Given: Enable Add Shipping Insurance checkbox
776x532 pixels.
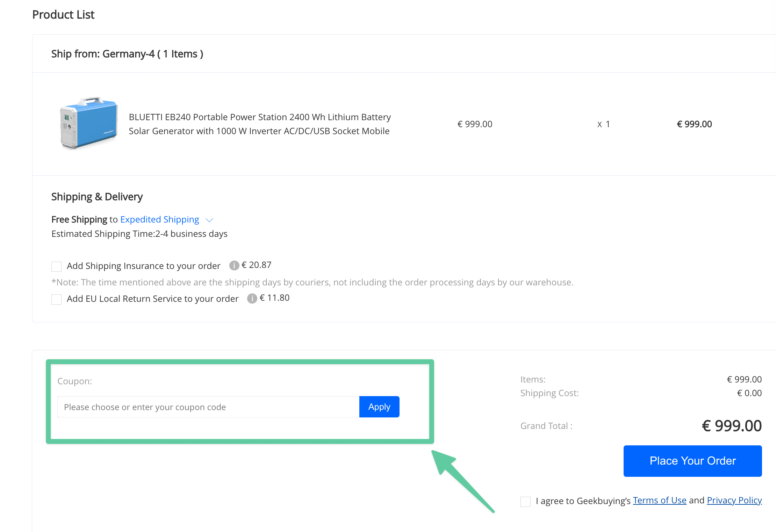Looking at the screenshot, I should (x=56, y=266).
